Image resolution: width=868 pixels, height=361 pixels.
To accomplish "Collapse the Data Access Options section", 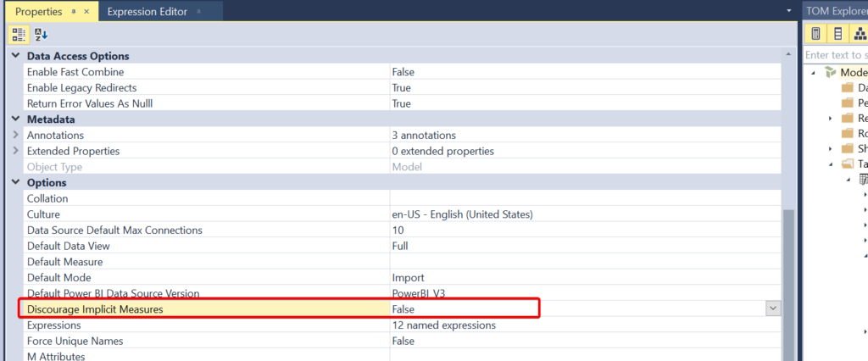I will pyautogui.click(x=14, y=56).
